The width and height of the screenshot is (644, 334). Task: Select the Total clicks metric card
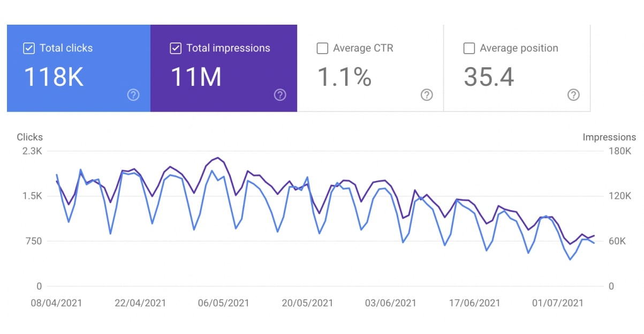[78, 67]
